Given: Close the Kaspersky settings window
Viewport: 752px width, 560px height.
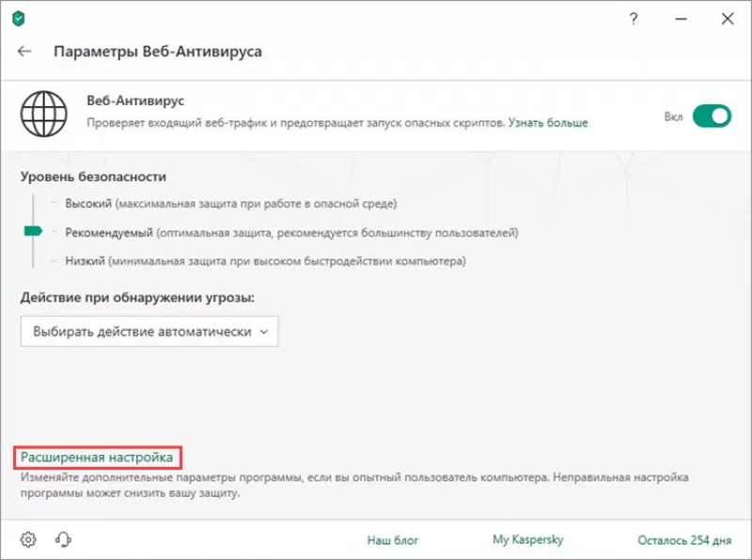Looking at the screenshot, I should point(728,17).
